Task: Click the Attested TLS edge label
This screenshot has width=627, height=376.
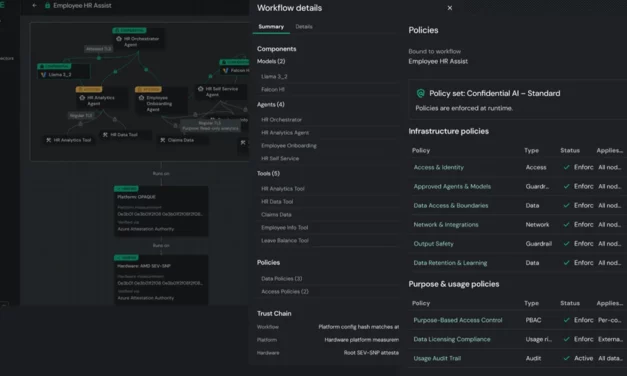Action: coord(99,49)
